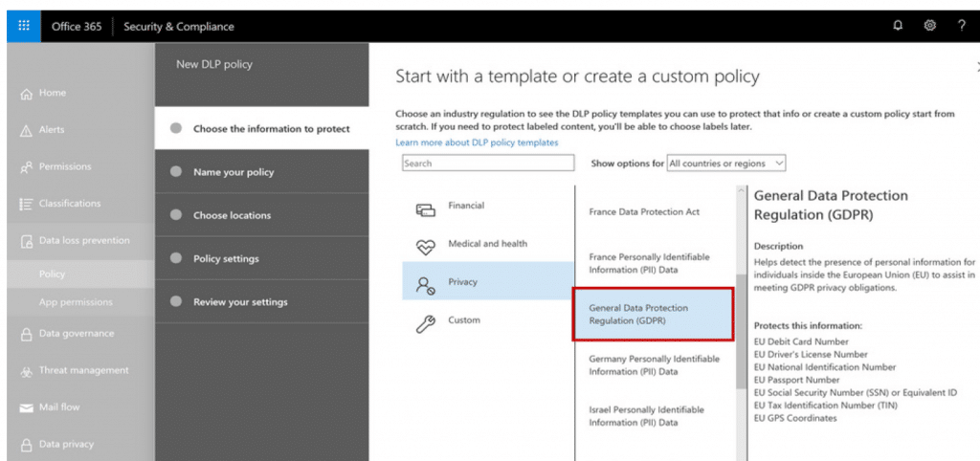Screen dimensions: 980x461
Task: Click the Permissions people icon
Action: coord(26,167)
